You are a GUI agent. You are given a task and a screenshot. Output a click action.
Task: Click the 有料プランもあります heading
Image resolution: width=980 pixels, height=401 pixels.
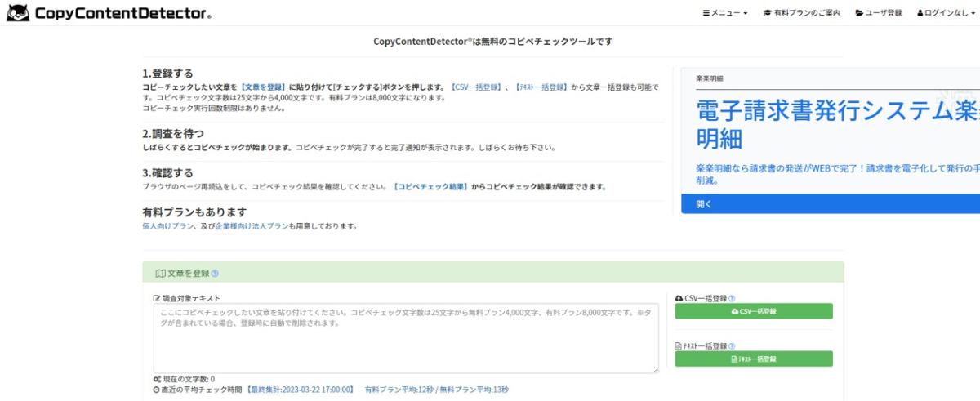[x=194, y=212]
